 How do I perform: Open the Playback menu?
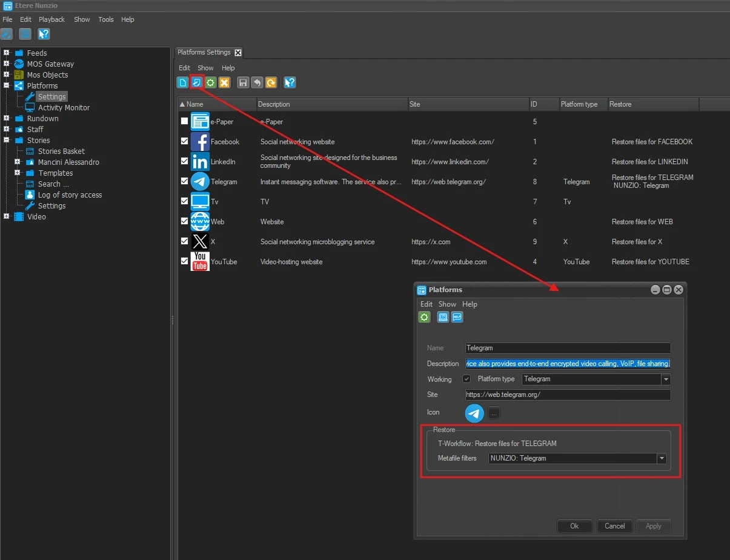coord(52,19)
